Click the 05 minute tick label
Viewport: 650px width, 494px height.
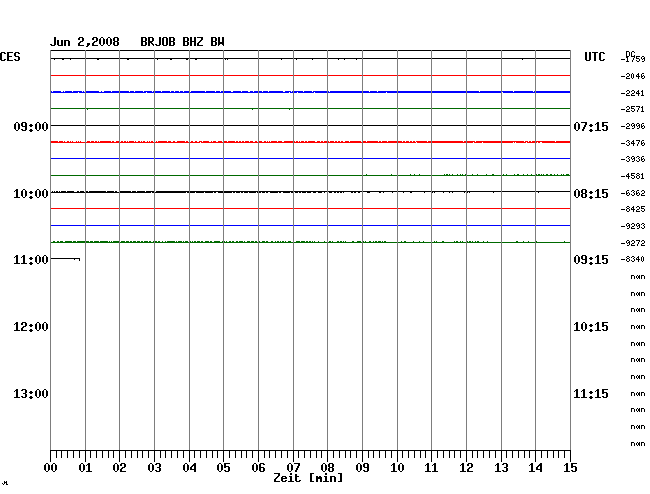point(223,468)
